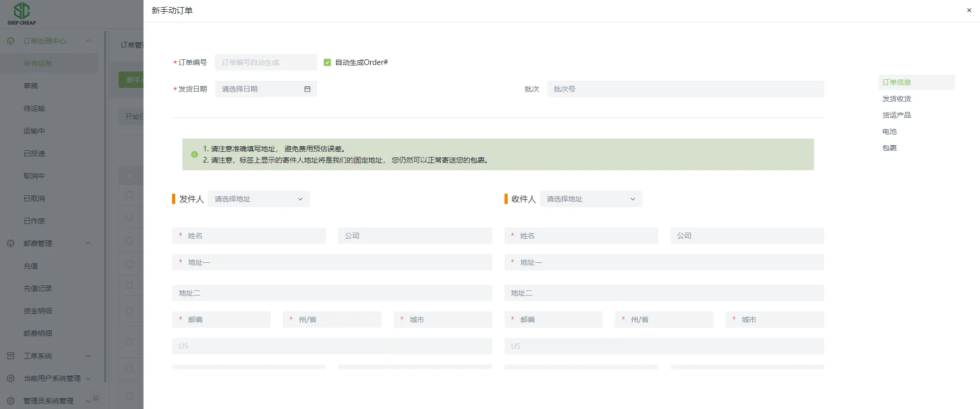Close the 新手动订单 dialog
This screenshot has height=409, width=980.
(x=969, y=10)
